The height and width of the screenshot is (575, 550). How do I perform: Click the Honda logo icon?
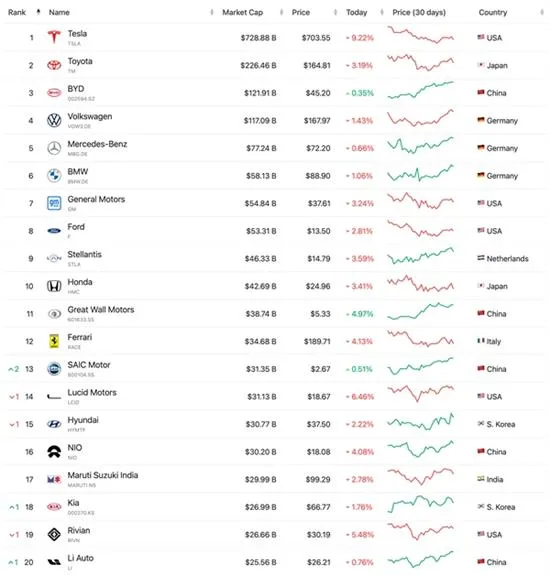[x=54, y=286]
